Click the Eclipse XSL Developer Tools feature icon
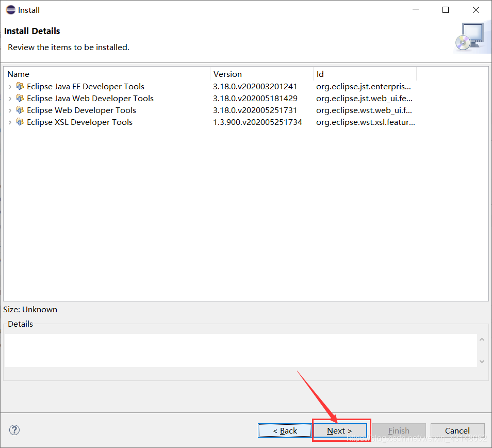 (20, 122)
